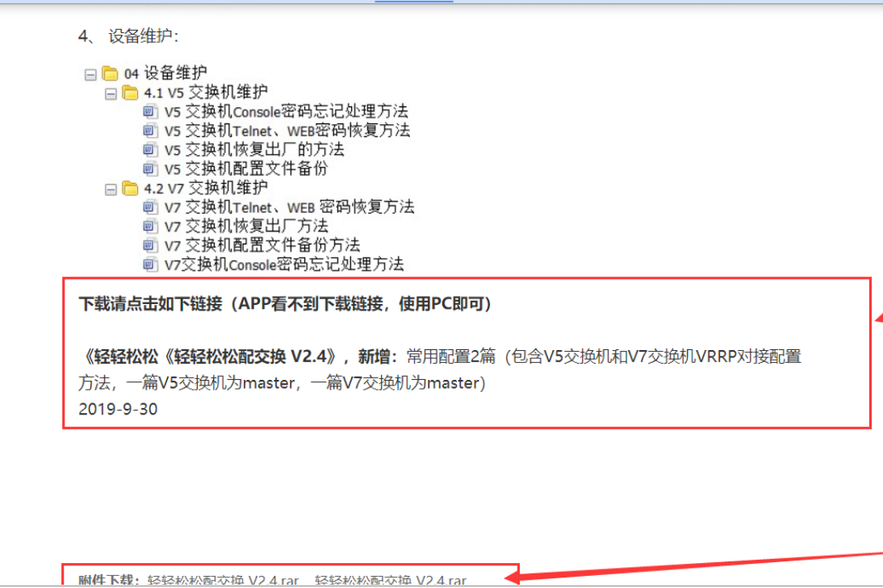
Task: Click the 4、设备维护 section heading
Action: click(128, 36)
